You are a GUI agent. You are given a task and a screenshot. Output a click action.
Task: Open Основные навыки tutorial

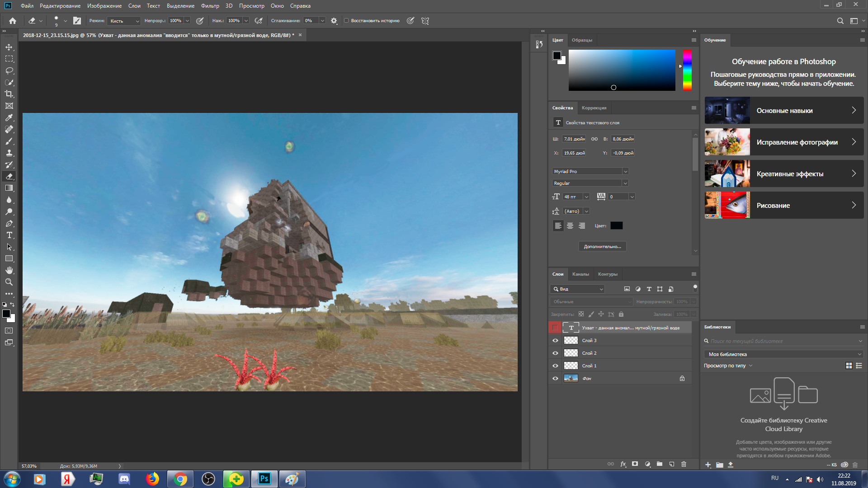[x=784, y=110]
